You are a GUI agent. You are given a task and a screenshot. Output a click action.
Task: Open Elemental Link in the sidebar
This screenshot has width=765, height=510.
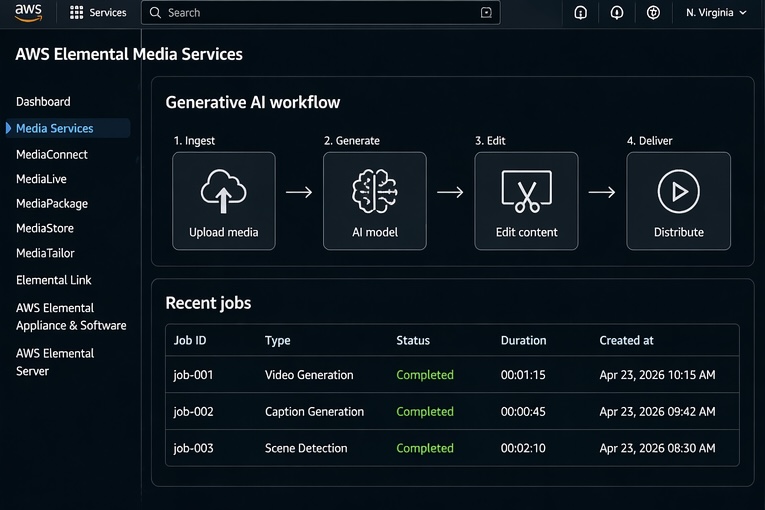(x=54, y=281)
